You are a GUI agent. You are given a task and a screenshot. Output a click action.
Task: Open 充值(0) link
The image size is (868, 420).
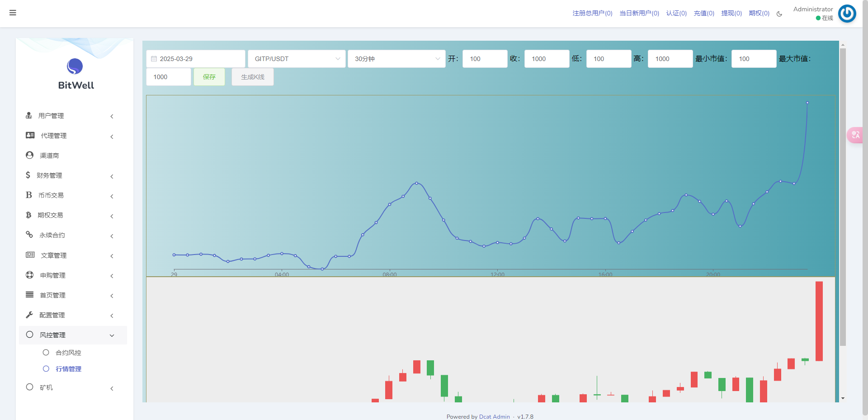[704, 13]
